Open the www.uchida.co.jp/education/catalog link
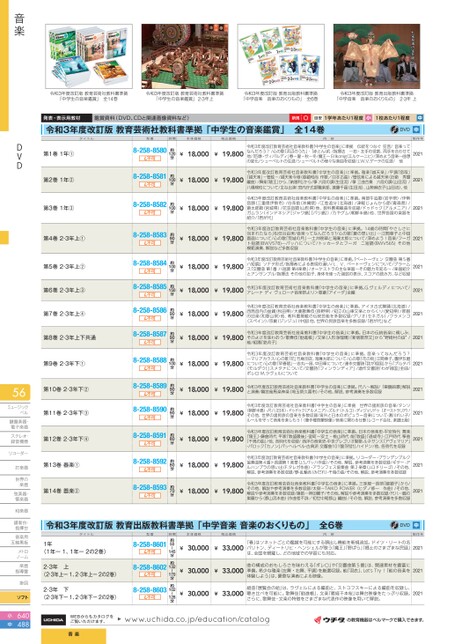Viewport: 462px width, 644px height. pyautogui.click(x=197, y=619)
